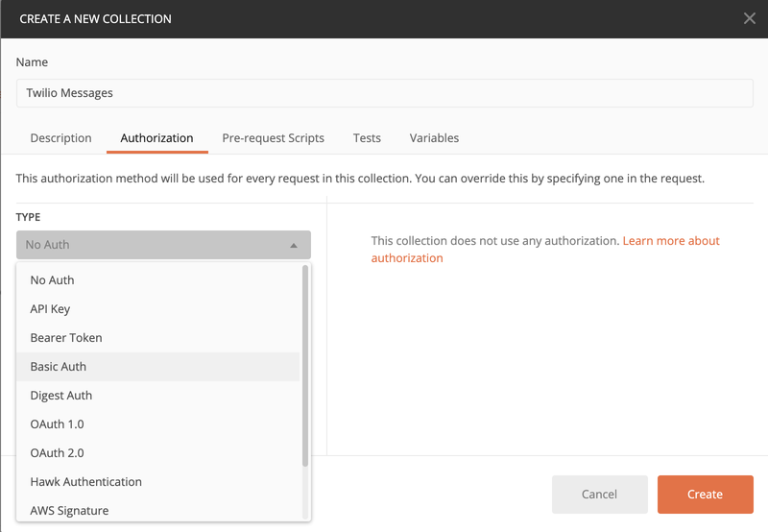Viewport: 768px width, 532px height.
Task: Choose No Auth from the type list
Action: coord(52,280)
